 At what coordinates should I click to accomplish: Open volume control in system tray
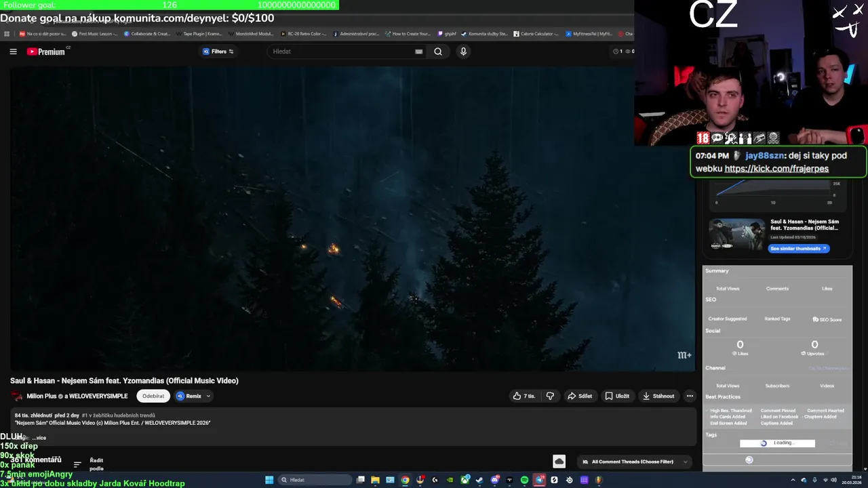point(833,480)
